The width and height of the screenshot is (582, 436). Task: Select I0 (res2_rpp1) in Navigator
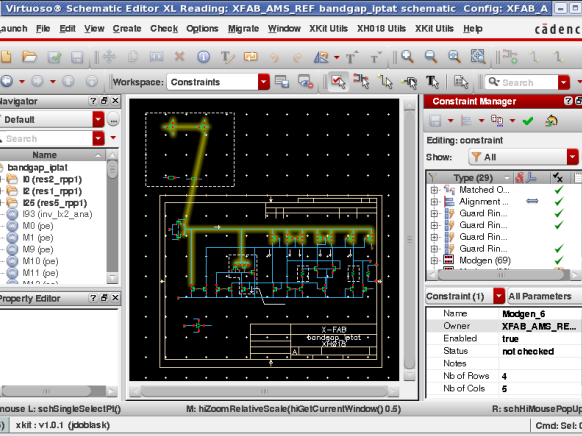(52, 180)
